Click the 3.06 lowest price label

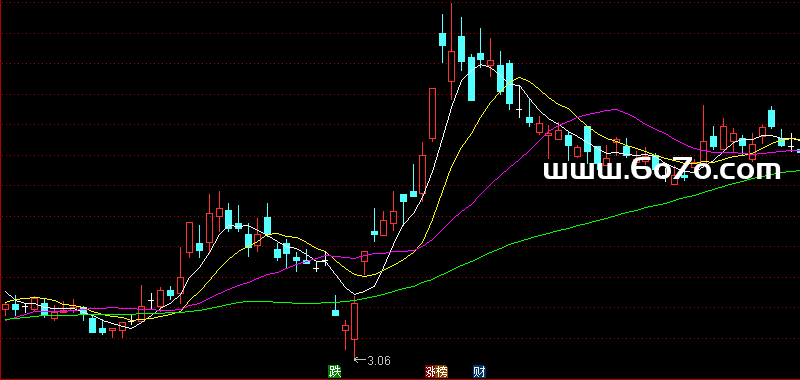379,361
